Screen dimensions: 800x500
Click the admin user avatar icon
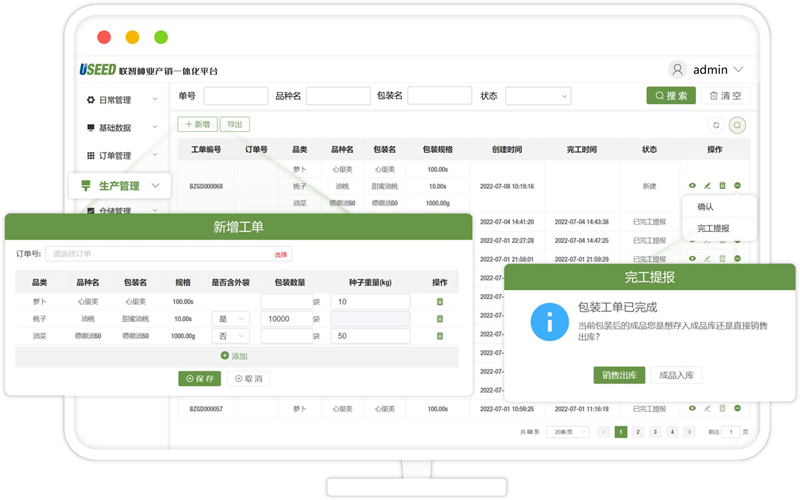pyautogui.click(x=678, y=70)
